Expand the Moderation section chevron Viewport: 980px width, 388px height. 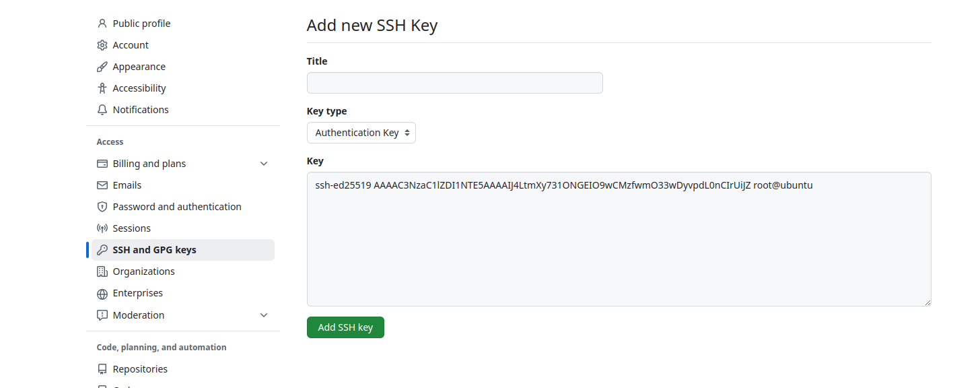coord(264,315)
